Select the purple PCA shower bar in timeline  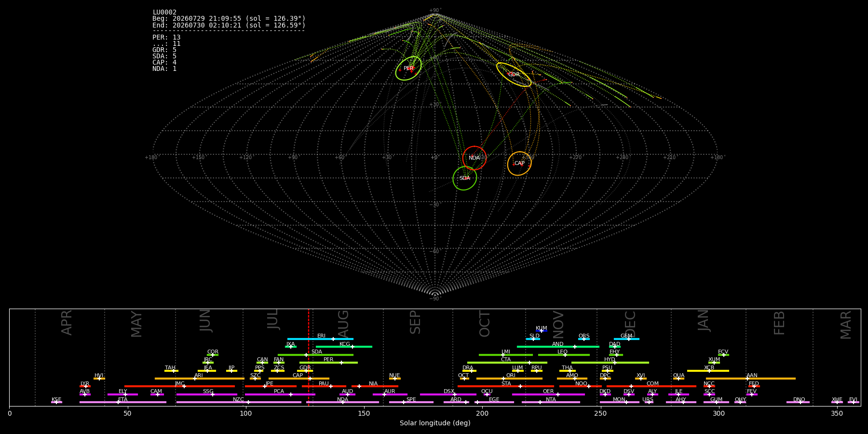[x=280, y=394]
